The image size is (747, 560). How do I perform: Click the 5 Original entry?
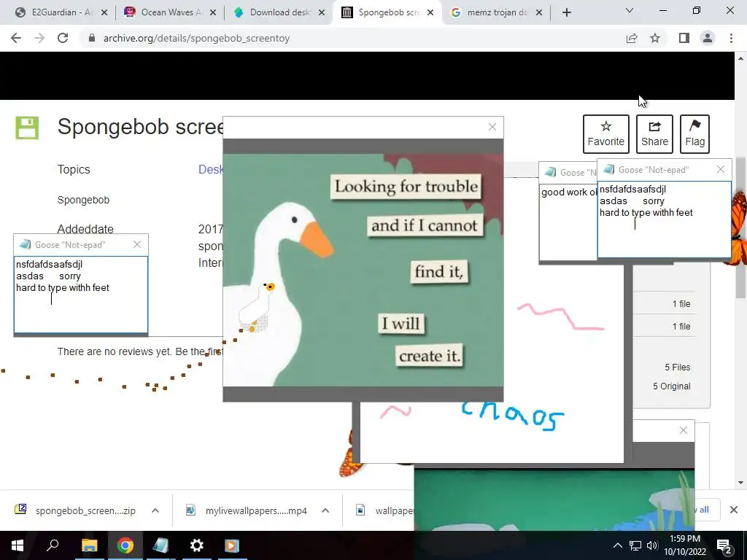tap(671, 386)
